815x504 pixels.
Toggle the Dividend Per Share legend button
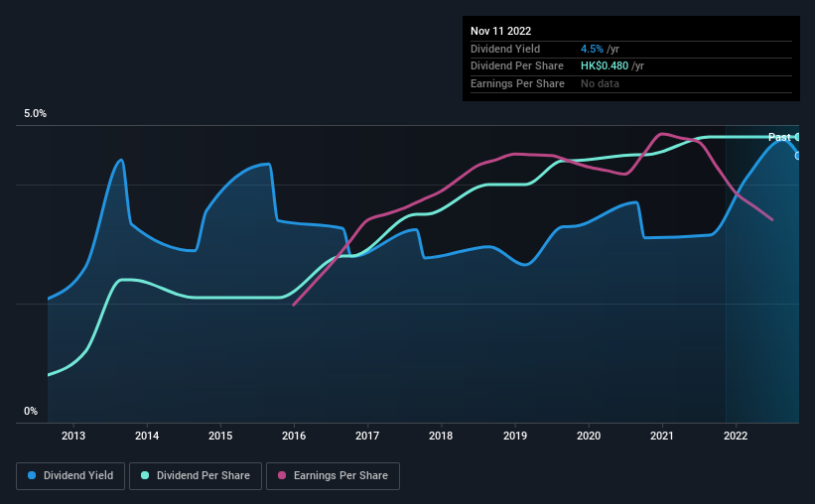pyautogui.click(x=196, y=476)
